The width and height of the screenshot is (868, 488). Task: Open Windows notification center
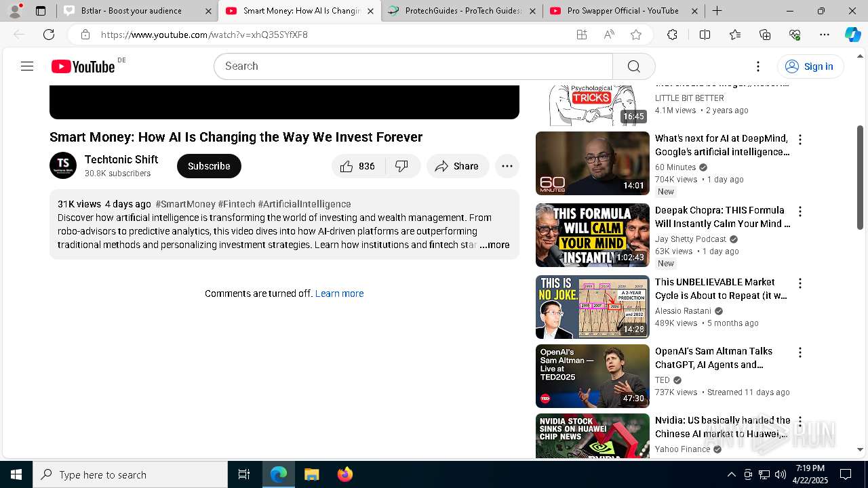846,474
